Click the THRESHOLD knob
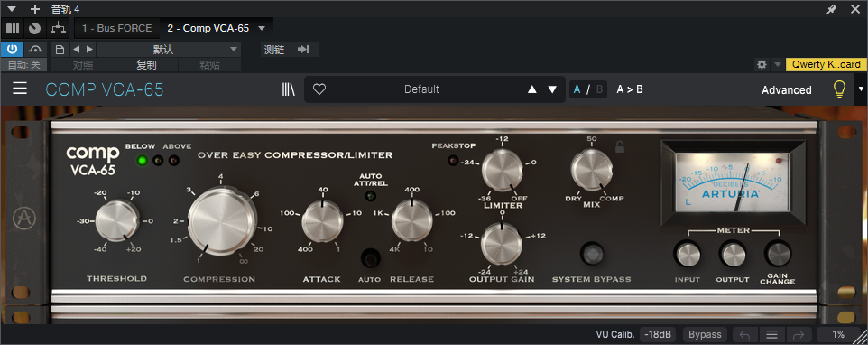The height and width of the screenshot is (345, 868). (x=116, y=220)
